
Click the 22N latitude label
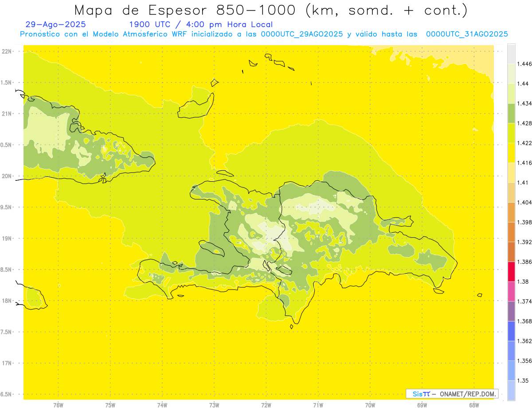pos(8,51)
